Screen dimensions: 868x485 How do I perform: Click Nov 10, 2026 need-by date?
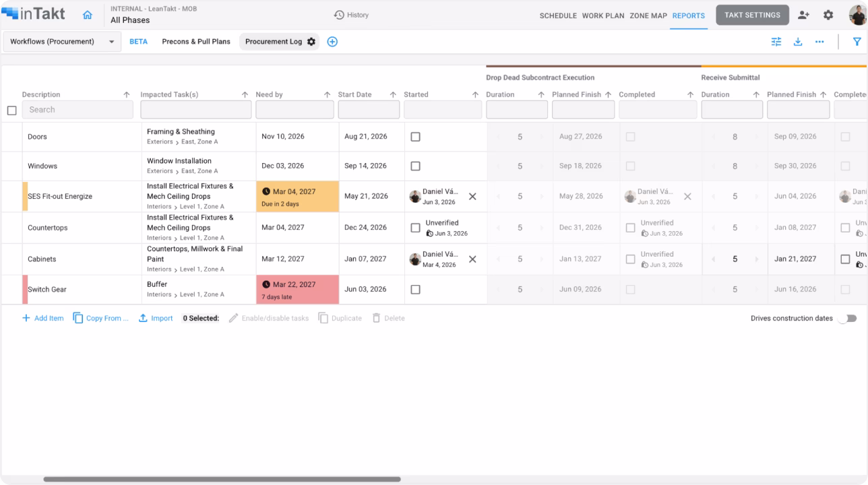click(283, 137)
